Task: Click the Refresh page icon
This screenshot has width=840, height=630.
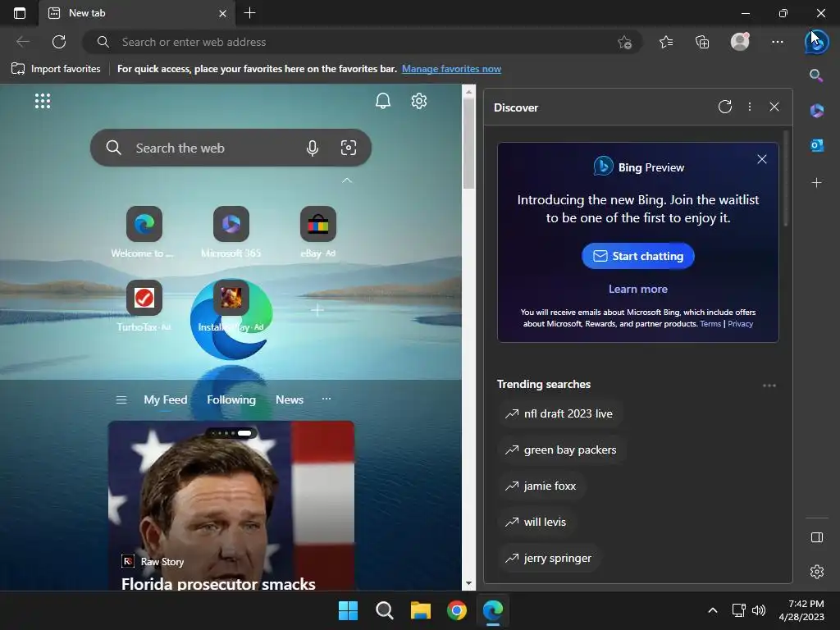Action: [59, 42]
